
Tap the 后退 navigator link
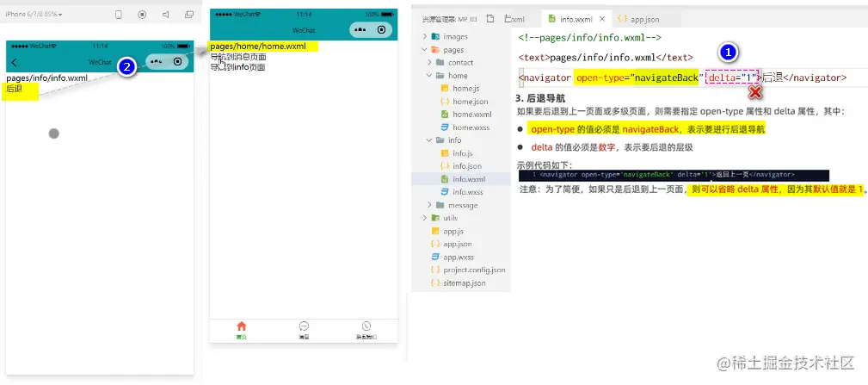click(15, 89)
